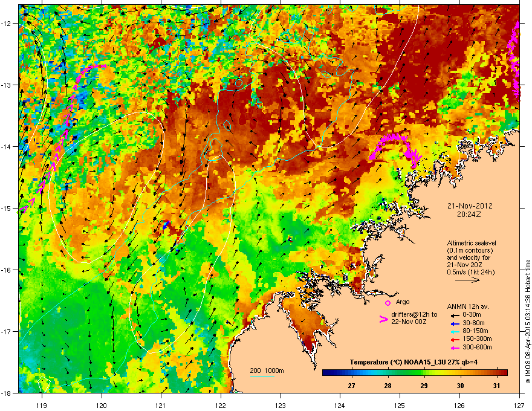Click the '0-30m' depth label

[472, 315]
